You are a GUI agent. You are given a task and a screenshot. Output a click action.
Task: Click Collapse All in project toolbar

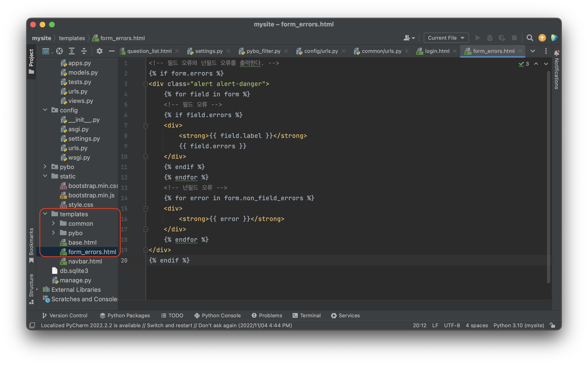pos(84,51)
